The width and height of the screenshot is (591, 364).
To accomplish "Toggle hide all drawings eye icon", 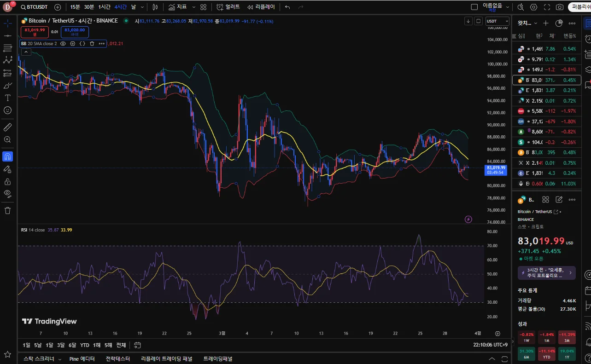I will click(8, 193).
